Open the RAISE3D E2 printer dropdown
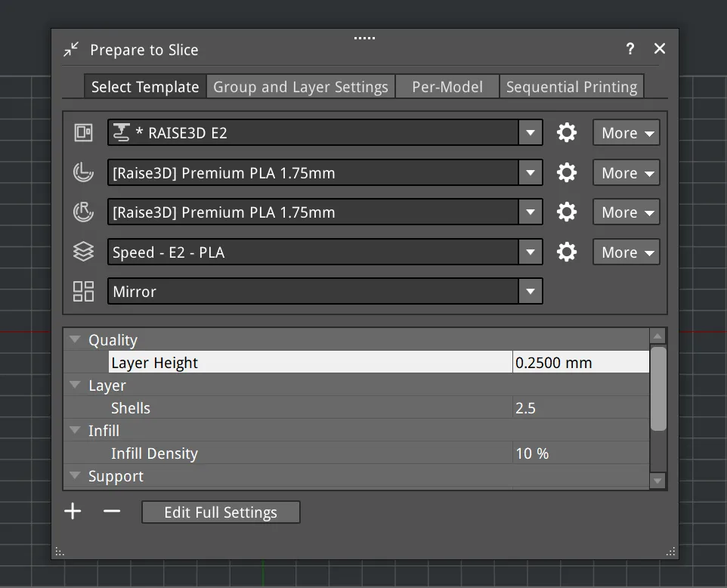This screenshot has width=727, height=588. coord(531,132)
